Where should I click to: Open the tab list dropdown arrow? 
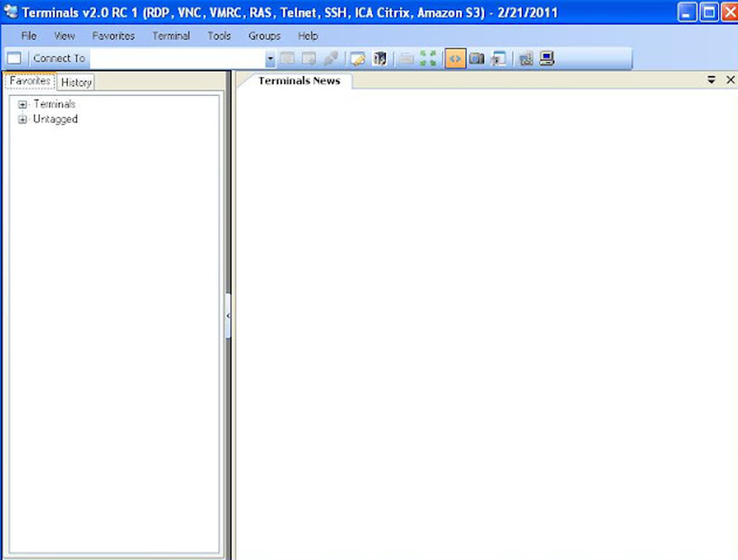711,80
